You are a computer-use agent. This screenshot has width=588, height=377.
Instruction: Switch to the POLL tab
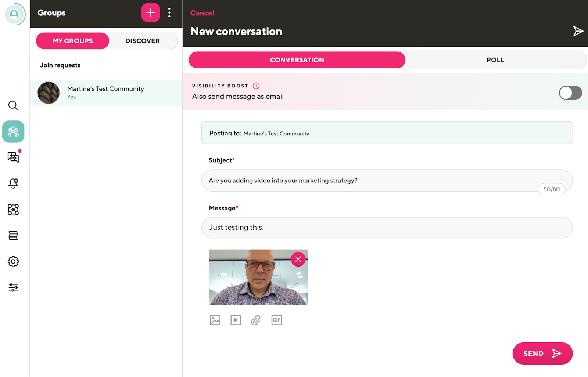(495, 59)
